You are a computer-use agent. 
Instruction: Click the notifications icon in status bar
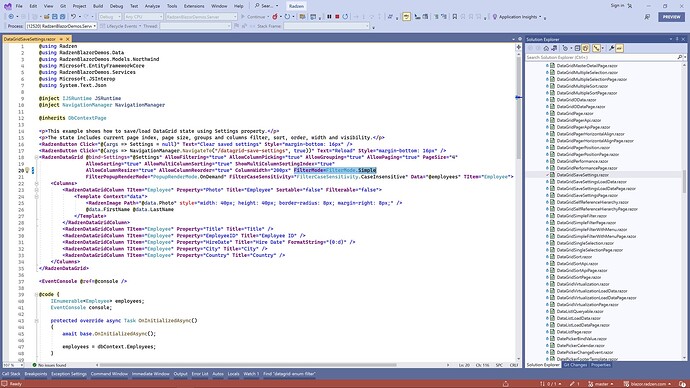point(682,384)
